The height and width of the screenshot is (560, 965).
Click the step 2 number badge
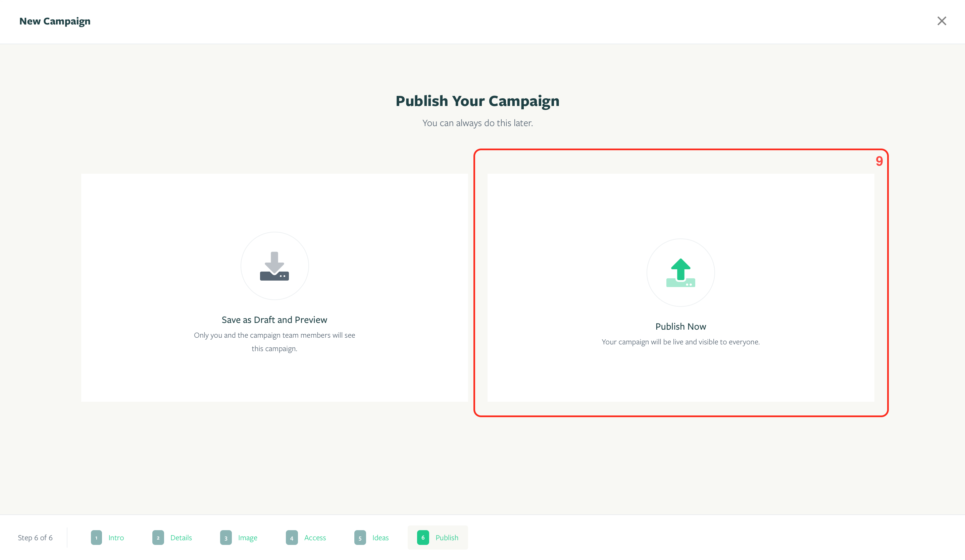158,538
